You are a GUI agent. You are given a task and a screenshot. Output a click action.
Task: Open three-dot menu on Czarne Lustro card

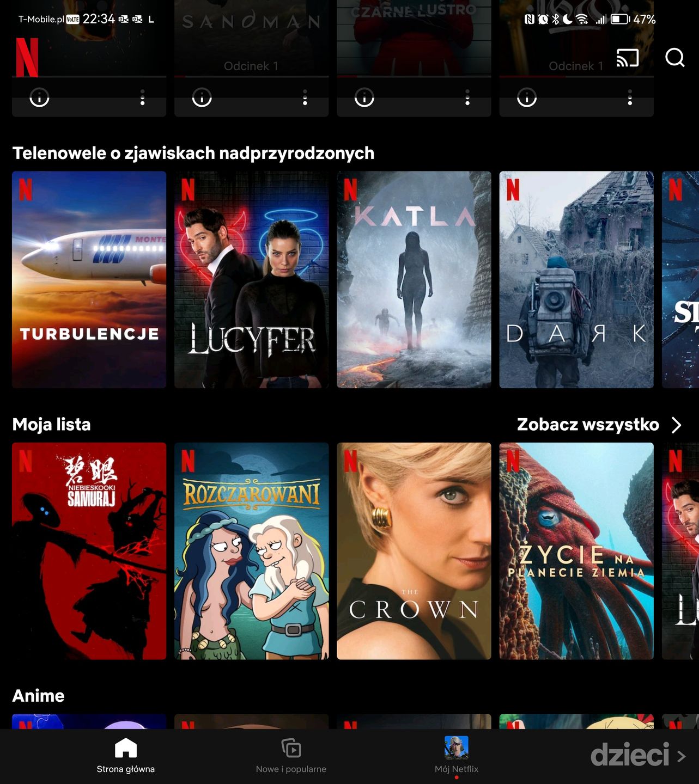pos(467,97)
